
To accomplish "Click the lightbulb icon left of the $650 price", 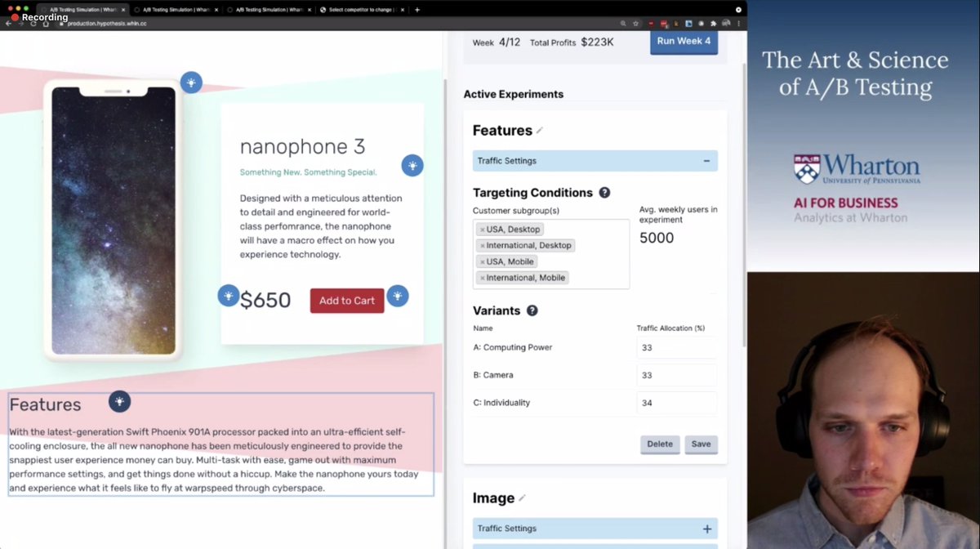I will 229,296.
